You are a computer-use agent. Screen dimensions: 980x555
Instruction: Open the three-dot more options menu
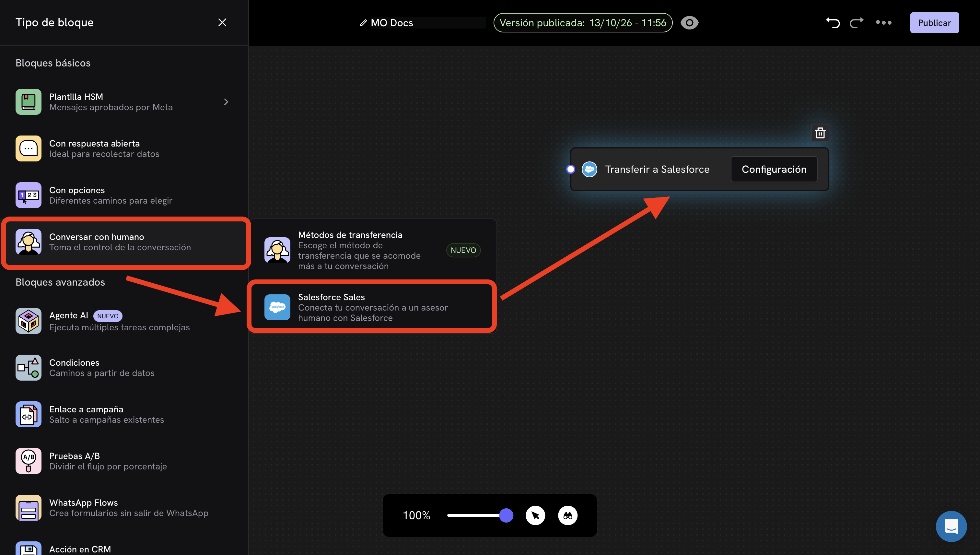coord(884,22)
